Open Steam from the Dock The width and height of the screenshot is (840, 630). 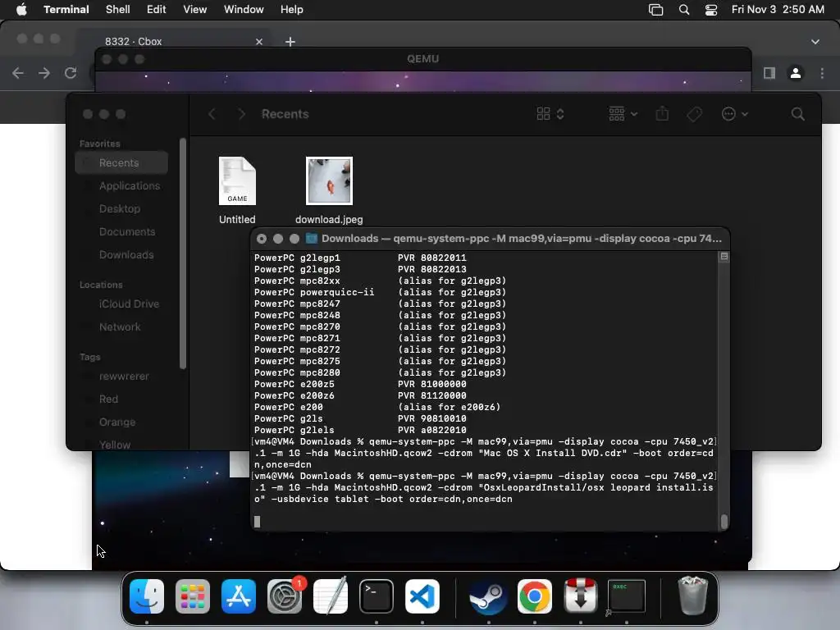(x=489, y=596)
